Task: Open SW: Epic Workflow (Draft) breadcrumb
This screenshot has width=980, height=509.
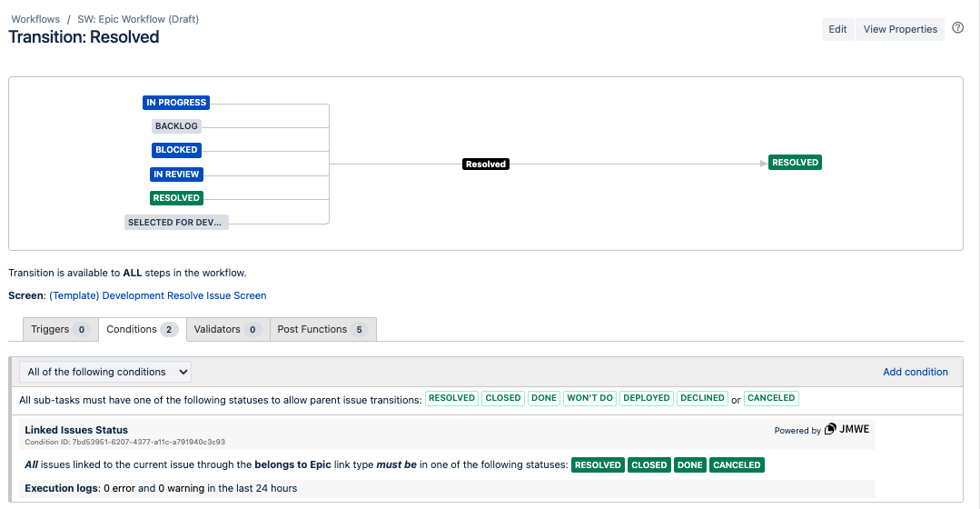Action: point(138,19)
